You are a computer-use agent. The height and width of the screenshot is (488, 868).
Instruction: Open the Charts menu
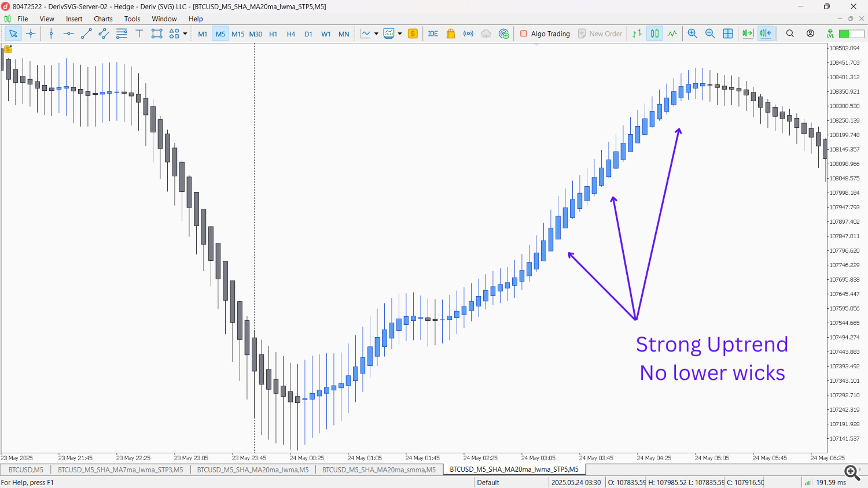(x=103, y=19)
